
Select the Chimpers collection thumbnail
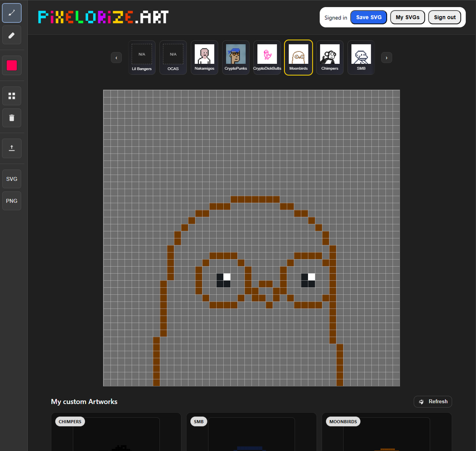(x=330, y=57)
